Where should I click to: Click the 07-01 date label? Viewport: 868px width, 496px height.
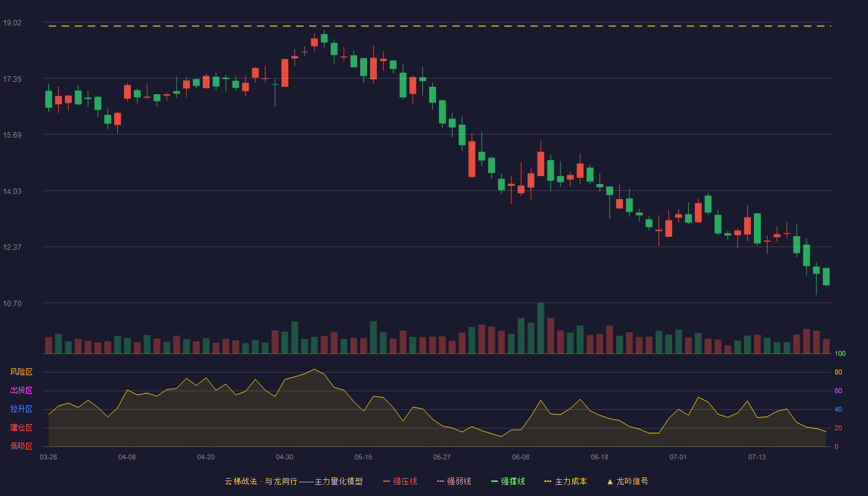point(678,457)
